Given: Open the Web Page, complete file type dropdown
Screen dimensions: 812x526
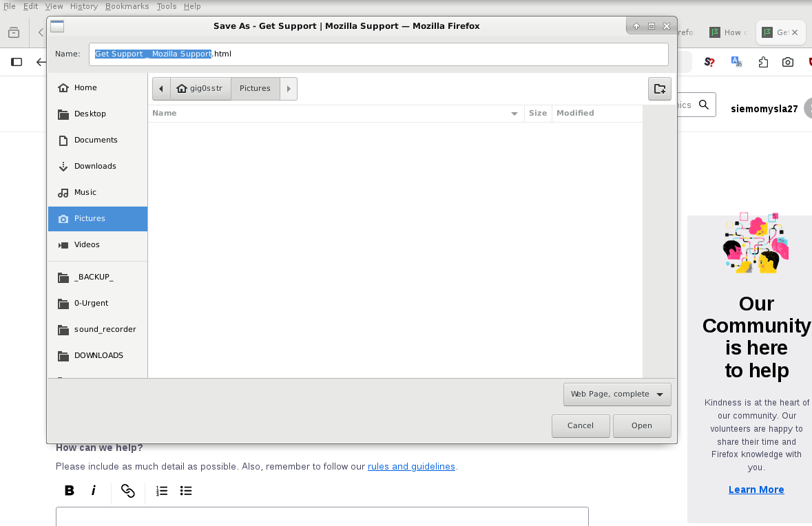Looking at the screenshot, I should point(617,394).
